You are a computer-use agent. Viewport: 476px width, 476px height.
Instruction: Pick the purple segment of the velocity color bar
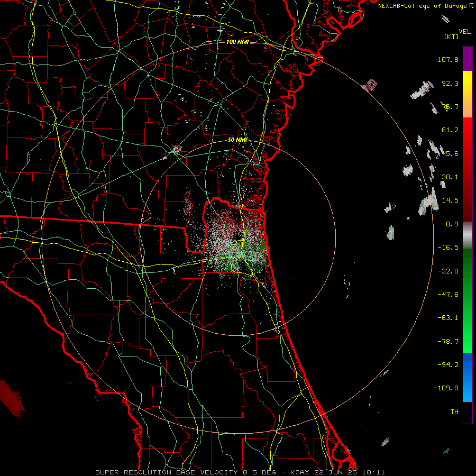pyautogui.click(x=467, y=59)
